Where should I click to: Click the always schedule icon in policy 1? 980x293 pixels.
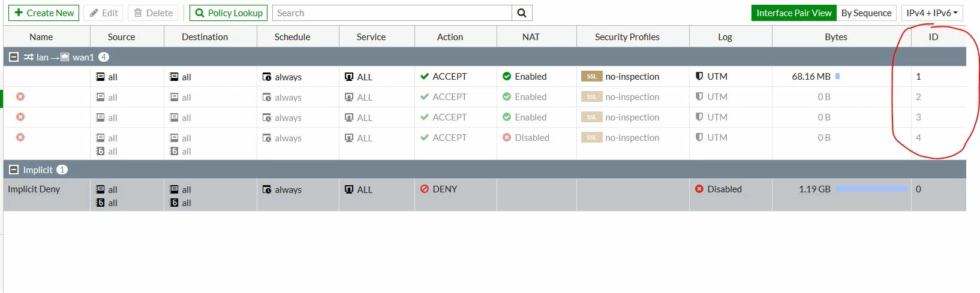click(267, 77)
